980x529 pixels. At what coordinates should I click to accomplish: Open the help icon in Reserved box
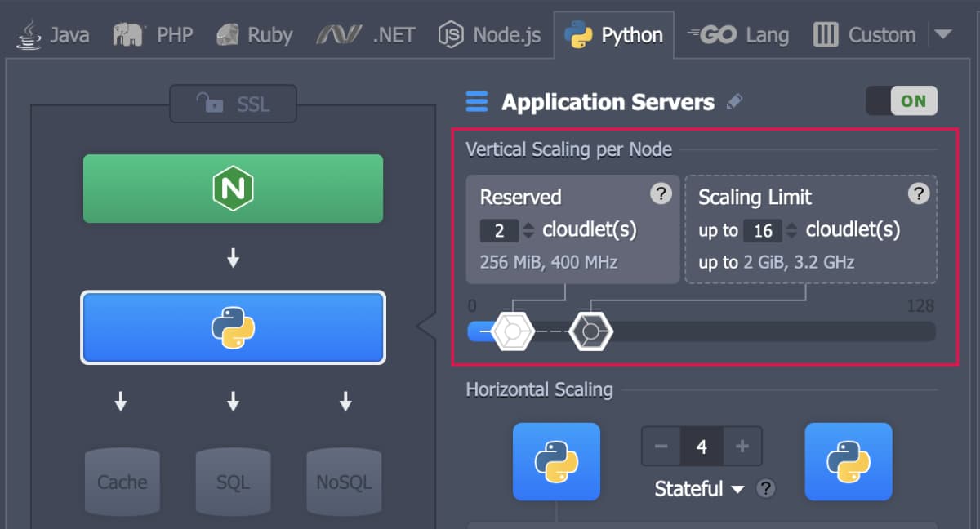tap(661, 193)
